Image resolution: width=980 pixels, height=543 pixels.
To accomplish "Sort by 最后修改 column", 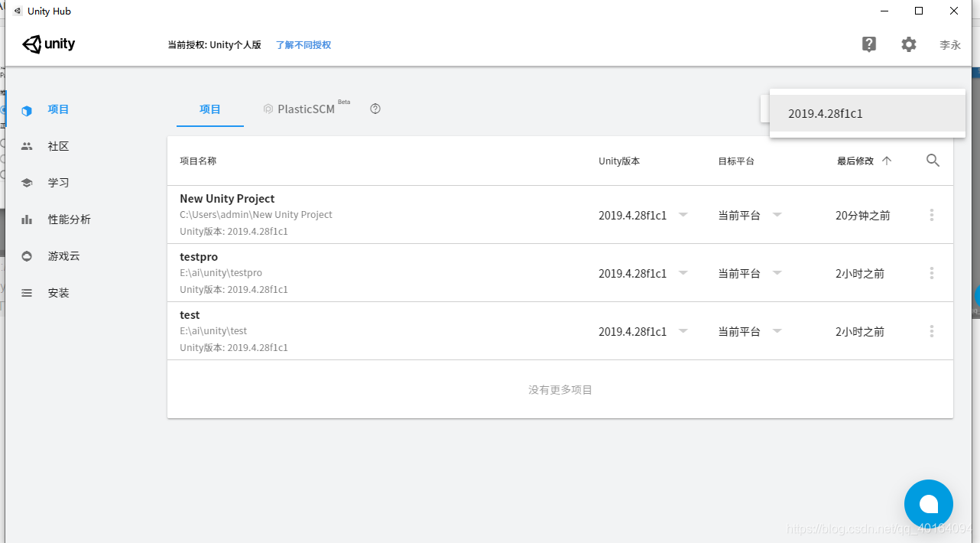I will [x=855, y=161].
